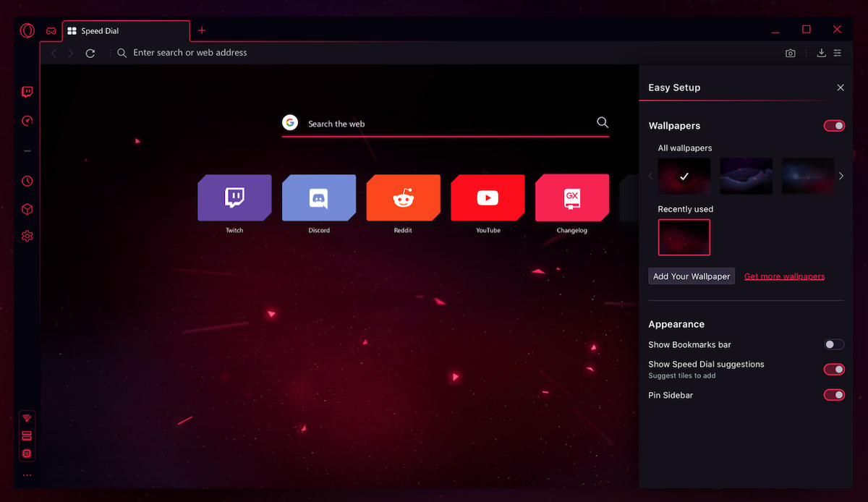
Task: Show previous wallpapers with left chevron
Action: click(x=650, y=176)
